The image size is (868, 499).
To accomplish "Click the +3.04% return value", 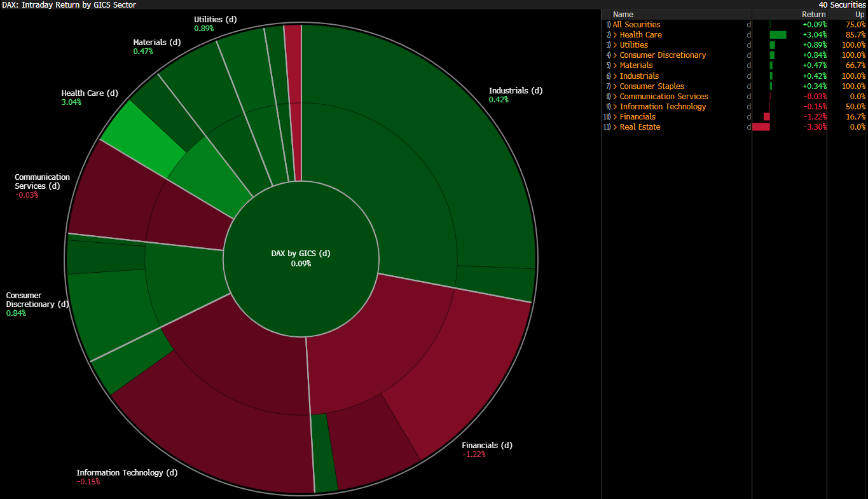I will [x=815, y=35].
